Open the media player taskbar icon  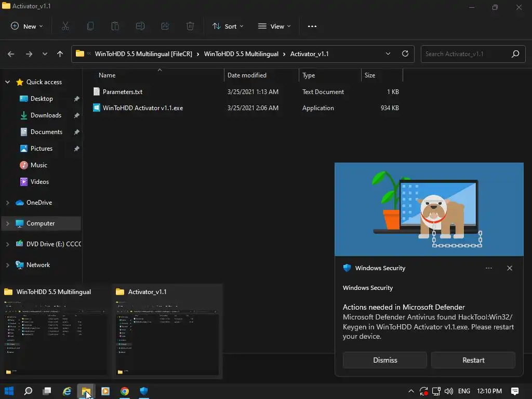[x=105, y=391]
